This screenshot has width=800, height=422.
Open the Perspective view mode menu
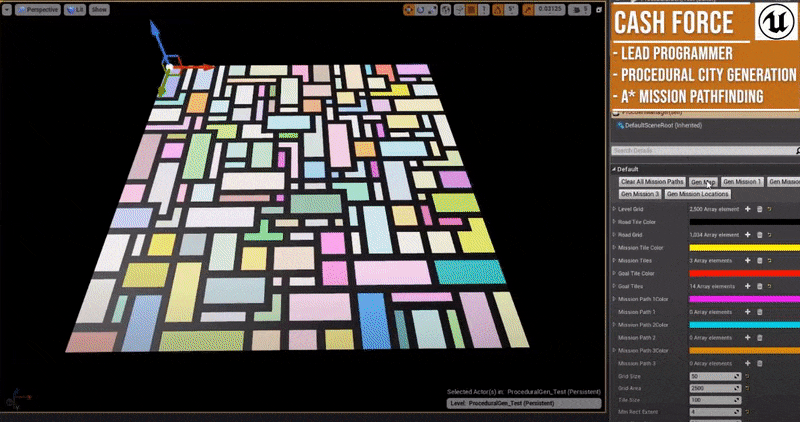[x=38, y=10]
